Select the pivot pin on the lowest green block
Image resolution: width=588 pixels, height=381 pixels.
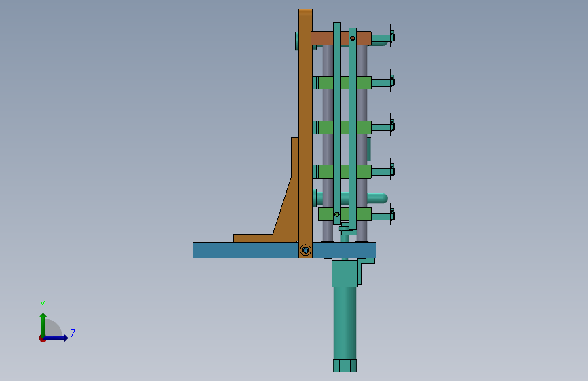pyautogui.click(x=337, y=214)
